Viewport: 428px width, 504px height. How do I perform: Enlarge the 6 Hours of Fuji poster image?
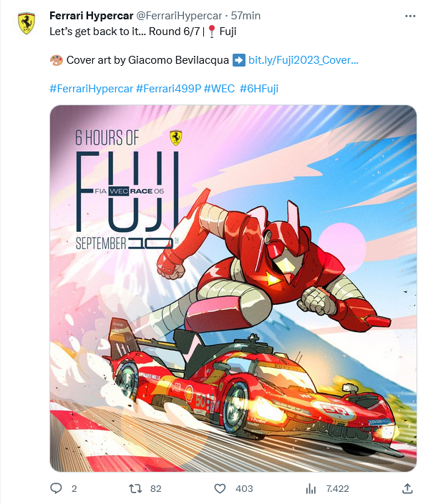coord(233,289)
